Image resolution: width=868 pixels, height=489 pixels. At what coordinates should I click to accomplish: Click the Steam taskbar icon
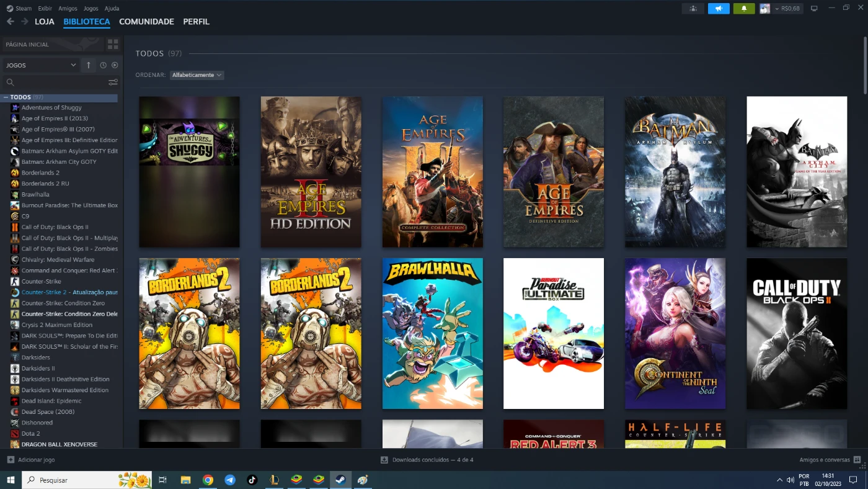[340, 480]
